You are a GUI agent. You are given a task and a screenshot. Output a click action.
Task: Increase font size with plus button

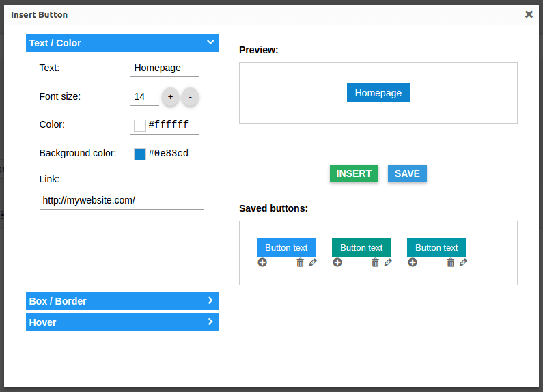pyautogui.click(x=170, y=97)
